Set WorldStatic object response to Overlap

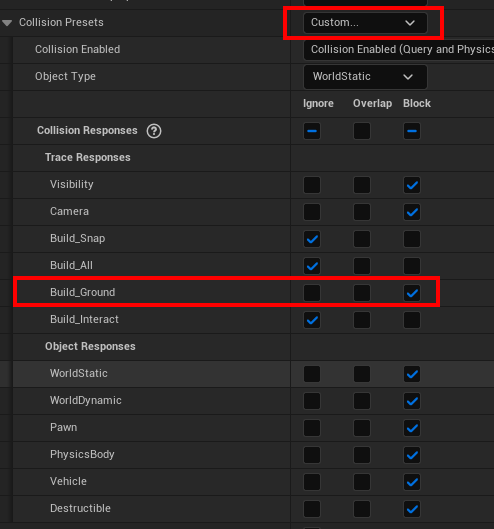coord(362,374)
